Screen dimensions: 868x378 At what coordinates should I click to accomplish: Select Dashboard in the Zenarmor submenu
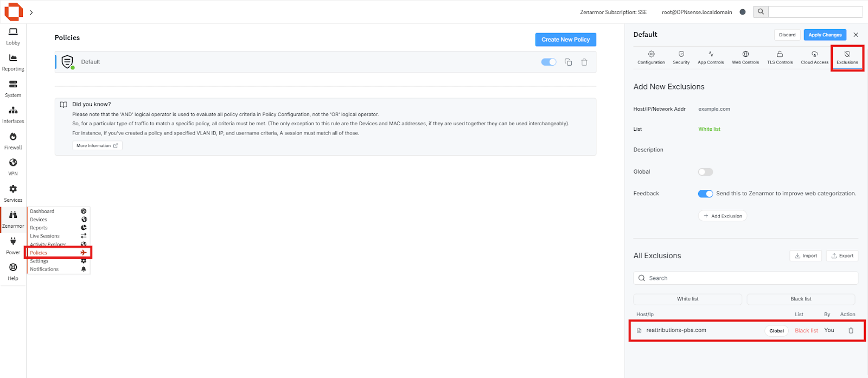[x=59, y=212]
